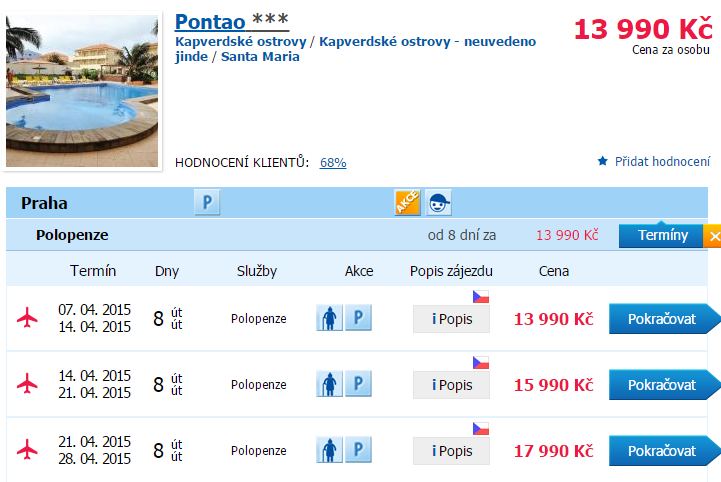Continue with the 13 990 Kč term
Image resolution: width=721 pixels, height=482 pixels.
point(664,318)
